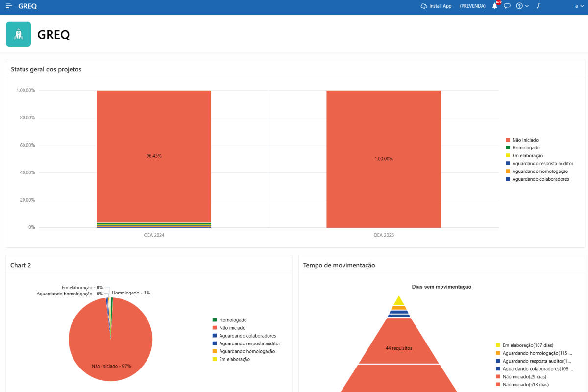Click orange Aguardando homologação swatch, Status geral legend
588x392 pixels.
pyautogui.click(x=508, y=171)
